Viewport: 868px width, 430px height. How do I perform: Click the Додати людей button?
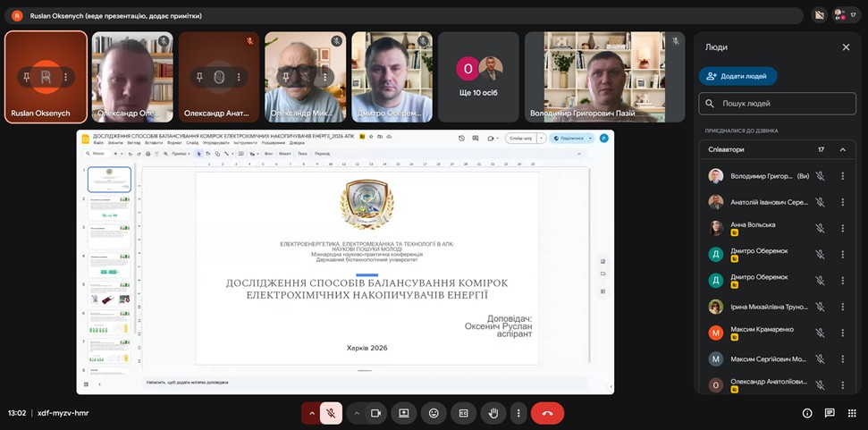(737, 77)
